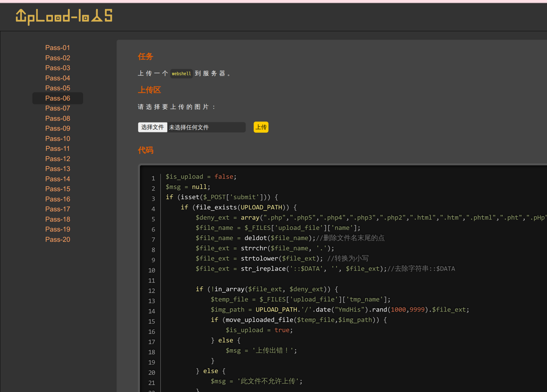Open Pass-09 in sidebar
The height and width of the screenshot is (392, 547).
(x=57, y=128)
